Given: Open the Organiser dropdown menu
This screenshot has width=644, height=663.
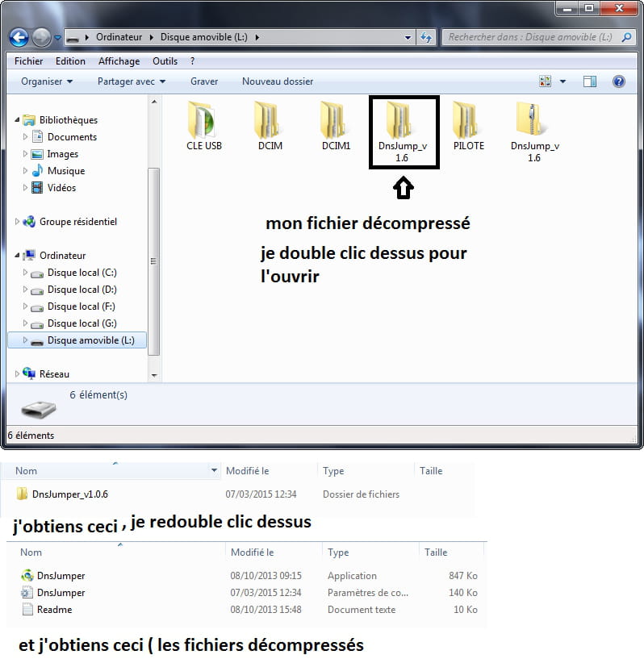Looking at the screenshot, I should pyautogui.click(x=47, y=81).
